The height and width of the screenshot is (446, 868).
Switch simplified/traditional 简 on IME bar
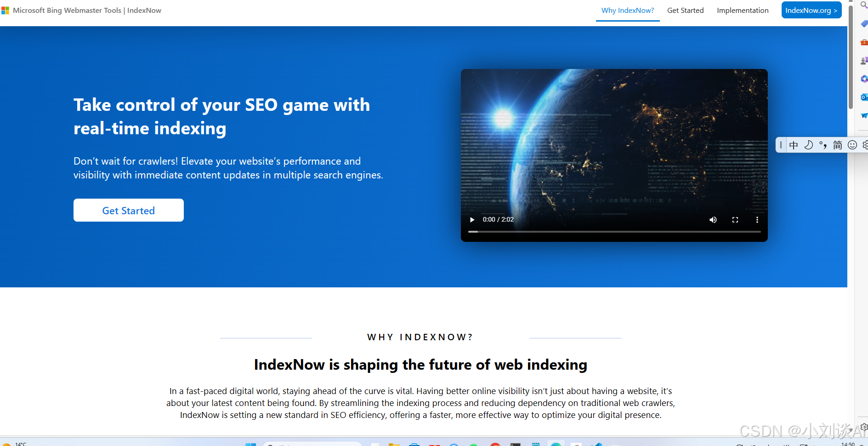point(838,145)
